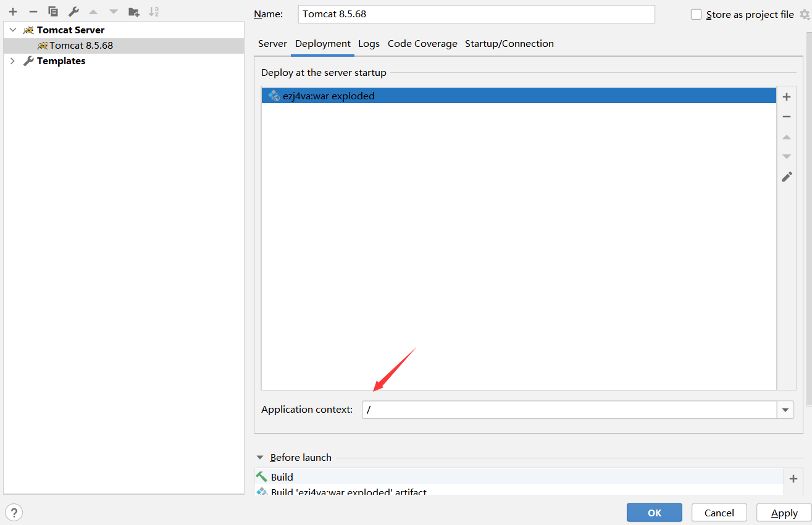Viewport: 812px width, 525px height.
Task: Switch to the Server tab
Action: (x=272, y=44)
